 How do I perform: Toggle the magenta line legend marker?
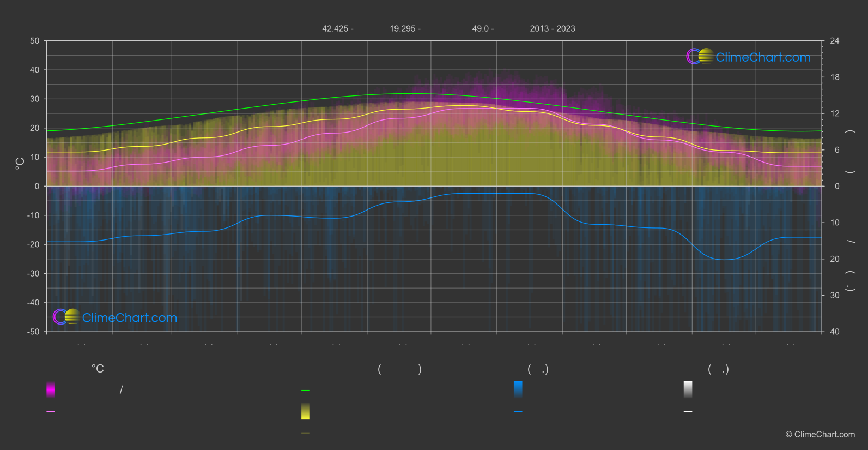(x=51, y=412)
